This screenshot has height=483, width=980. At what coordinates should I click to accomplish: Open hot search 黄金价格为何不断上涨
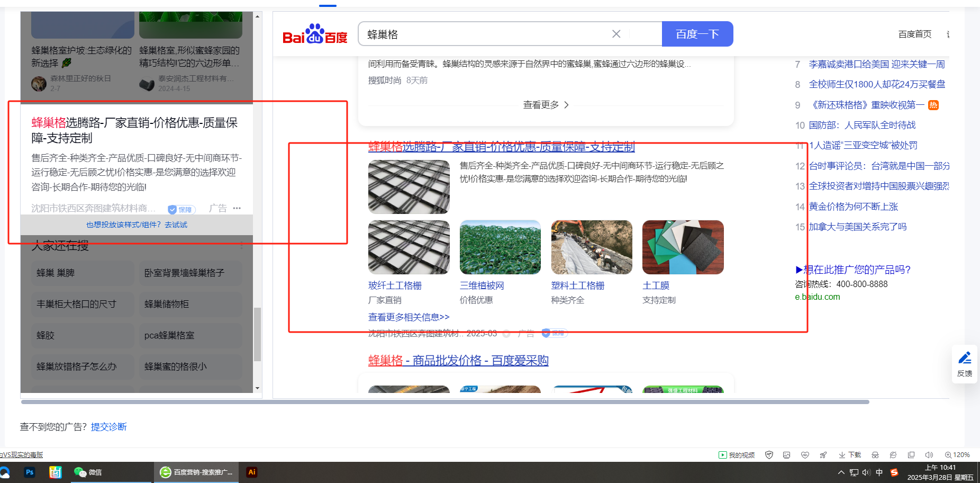[854, 207]
